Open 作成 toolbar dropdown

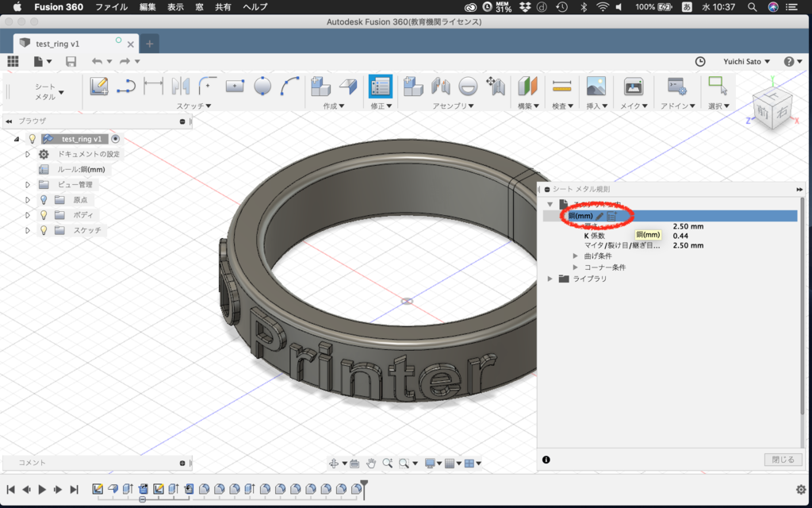[334, 106]
